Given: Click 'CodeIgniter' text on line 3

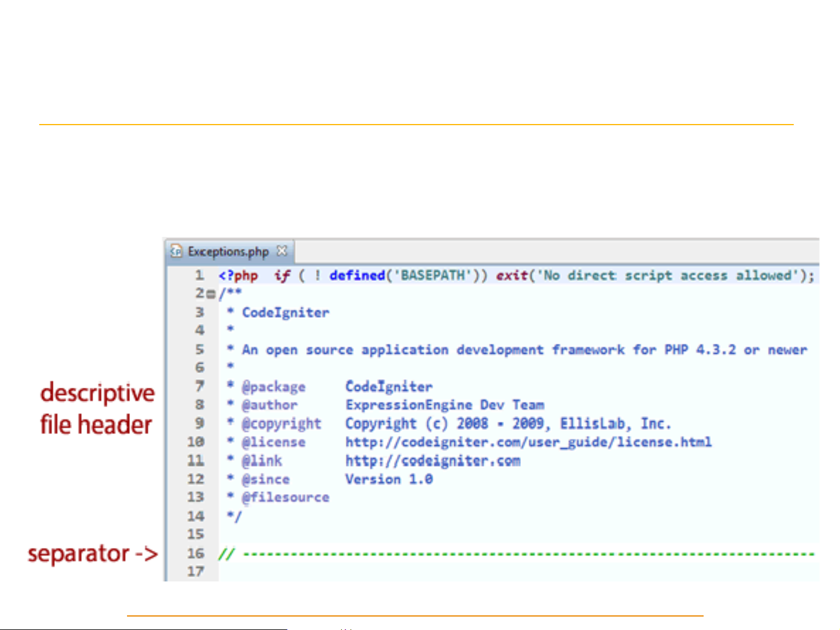Looking at the screenshot, I should (x=286, y=312).
